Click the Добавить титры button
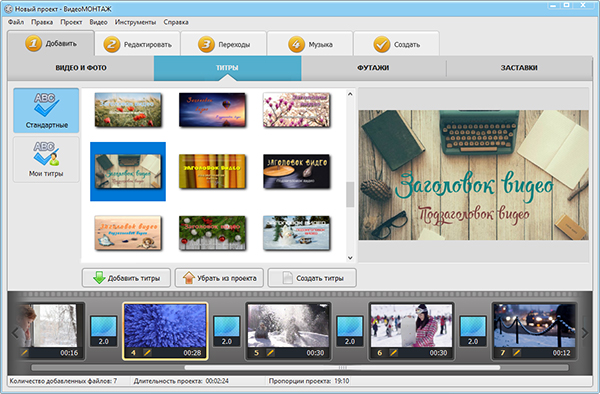This screenshot has height=394, width=600. click(x=126, y=278)
